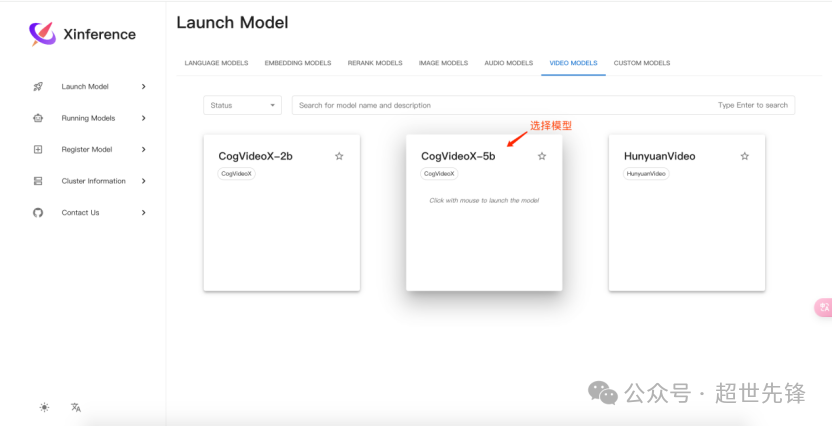832x426 pixels.
Task: Select the Video Models tab
Action: click(x=574, y=63)
